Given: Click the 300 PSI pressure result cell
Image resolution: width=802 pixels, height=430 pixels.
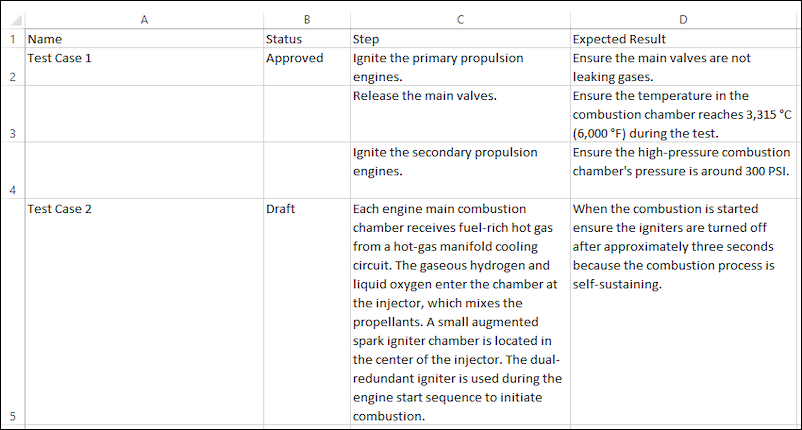Looking at the screenshot, I should click(x=683, y=170).
